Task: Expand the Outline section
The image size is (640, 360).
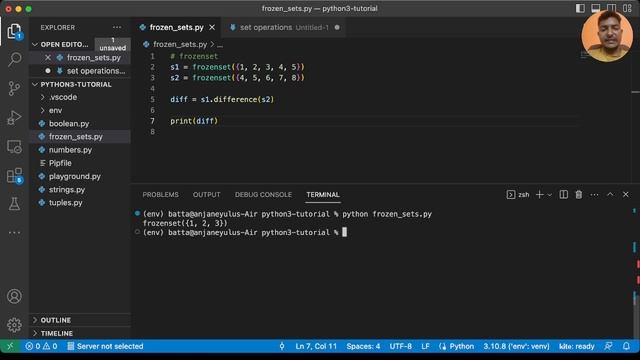Action: (x=56, y=320)
